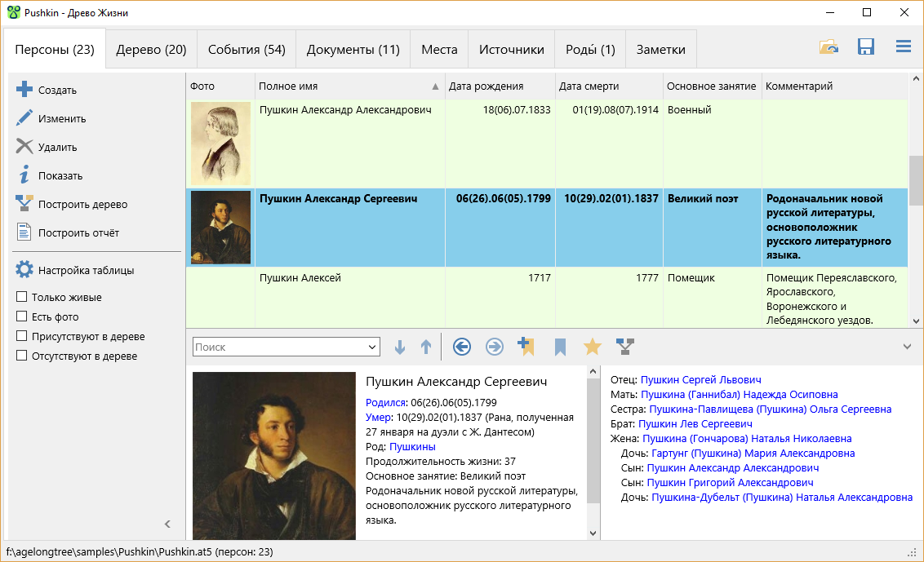Open the 'Пушкин Сергей Львович' father link
Viewport: 924px width, 562px height.
tap(700, 380)
